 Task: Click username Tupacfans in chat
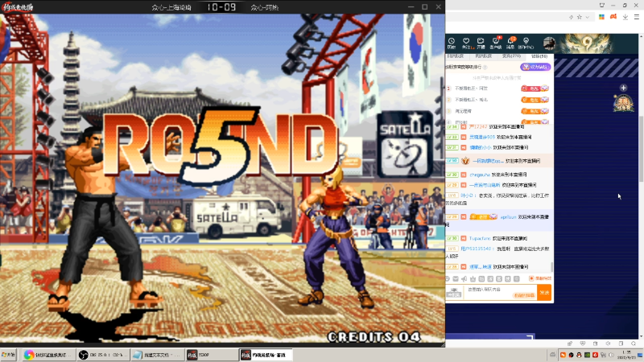pyautogui.click(x=480, y=238)
